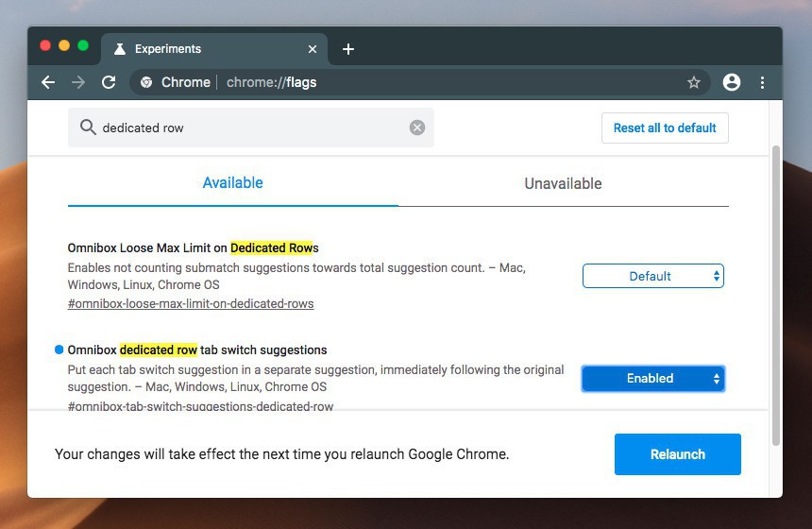Click 'Omnibox Loose Max Limit on Dedicated Rows' title

click(x=193, y=248)
